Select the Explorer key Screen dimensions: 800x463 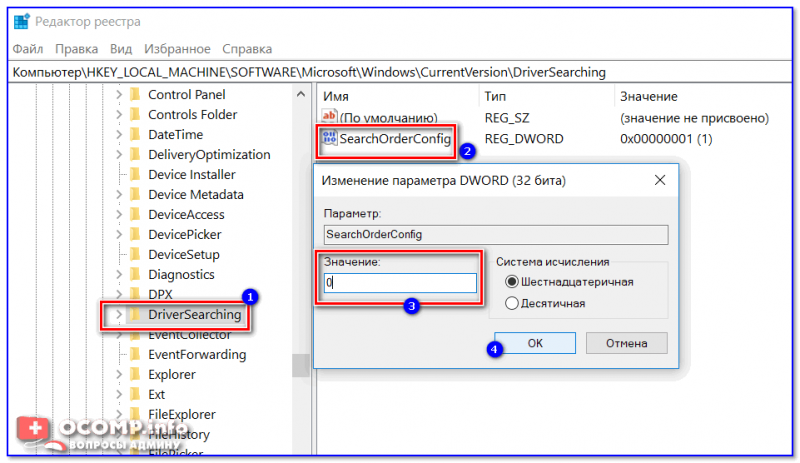[171, 374]
